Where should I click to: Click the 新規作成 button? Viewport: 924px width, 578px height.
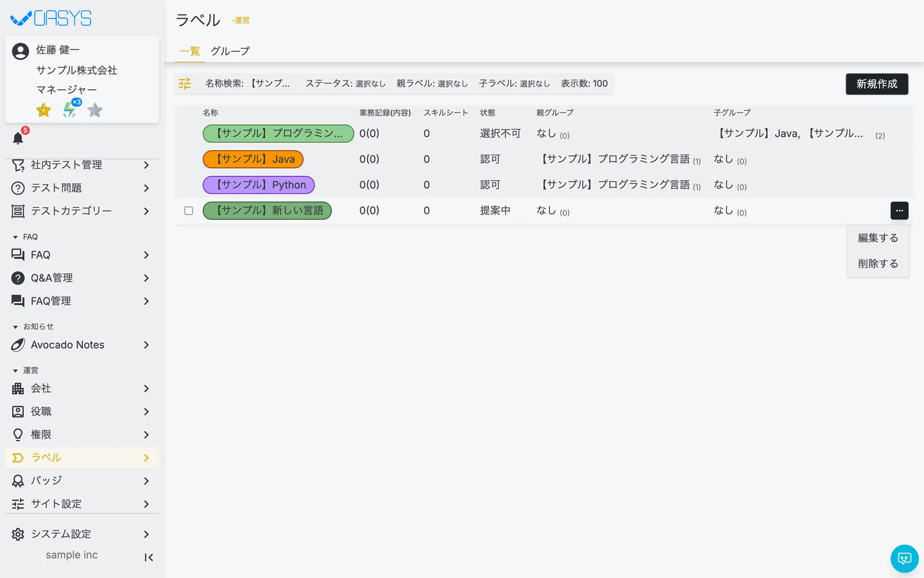point(877,84)
